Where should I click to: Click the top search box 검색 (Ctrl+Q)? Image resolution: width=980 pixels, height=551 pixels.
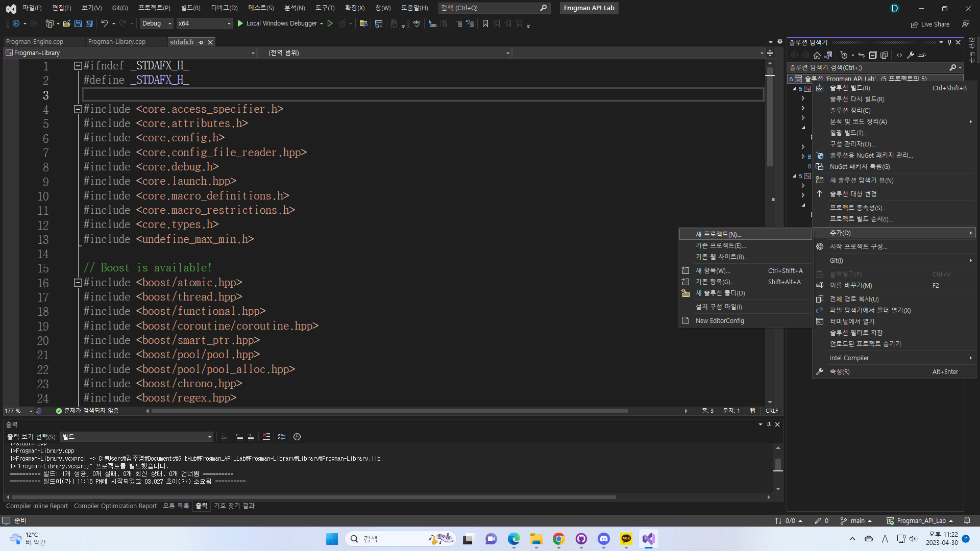pos(494,8)
